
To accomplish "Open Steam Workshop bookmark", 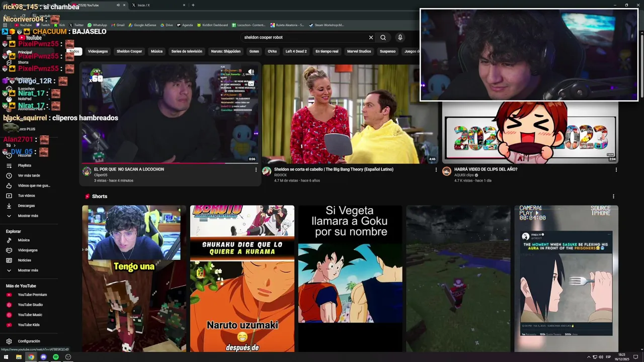I will [x=327, y=25].
